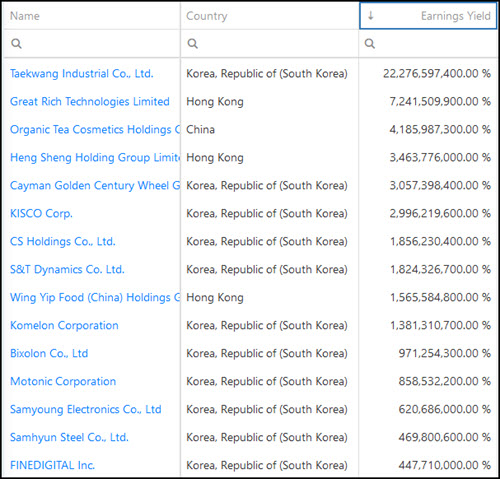500x479 pixels.
Task: Focus the Name filter input field
Action: tap(92, 43)
